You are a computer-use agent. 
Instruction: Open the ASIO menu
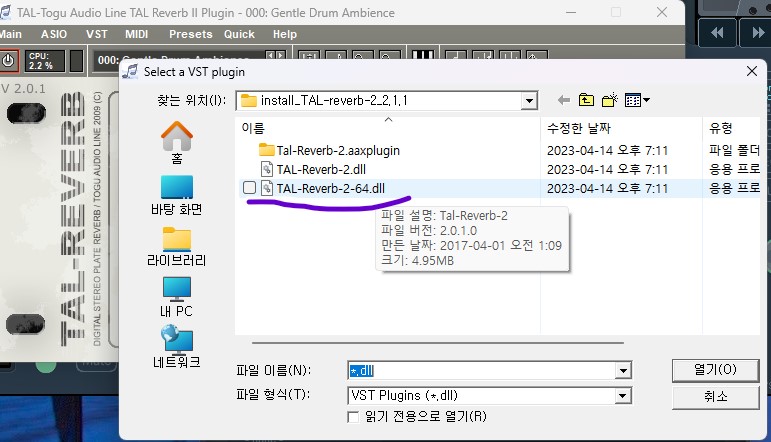[x=54, y=34]
